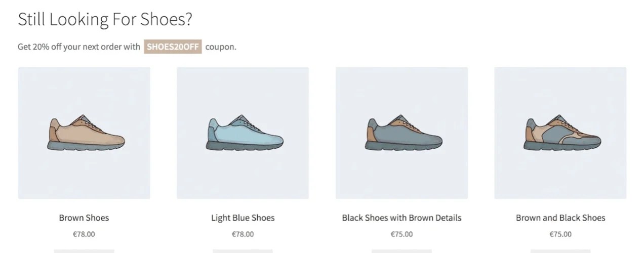
Task: Click the "Get 20% off your next order" text
Action: pos(79,47)
